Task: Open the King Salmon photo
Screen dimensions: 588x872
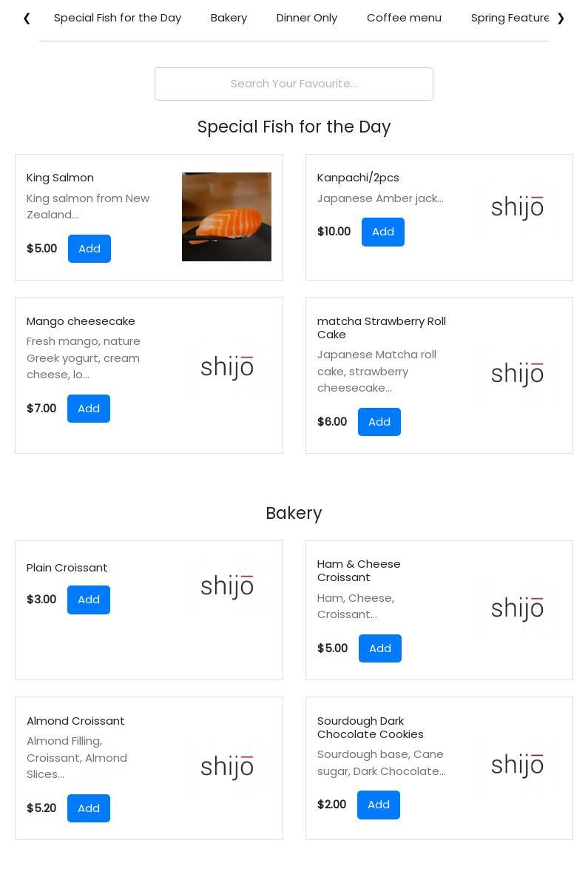Action: [x=226, y=217]
